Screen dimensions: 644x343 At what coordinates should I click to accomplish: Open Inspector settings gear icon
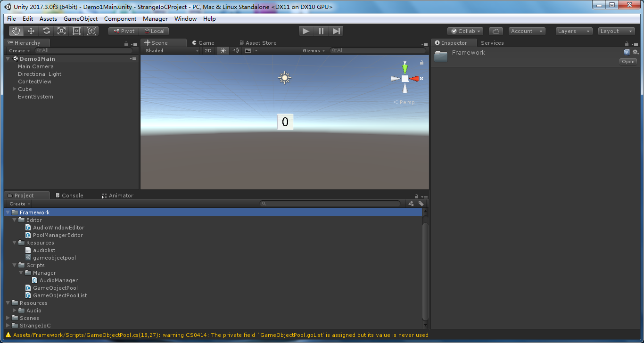point(635,52)
